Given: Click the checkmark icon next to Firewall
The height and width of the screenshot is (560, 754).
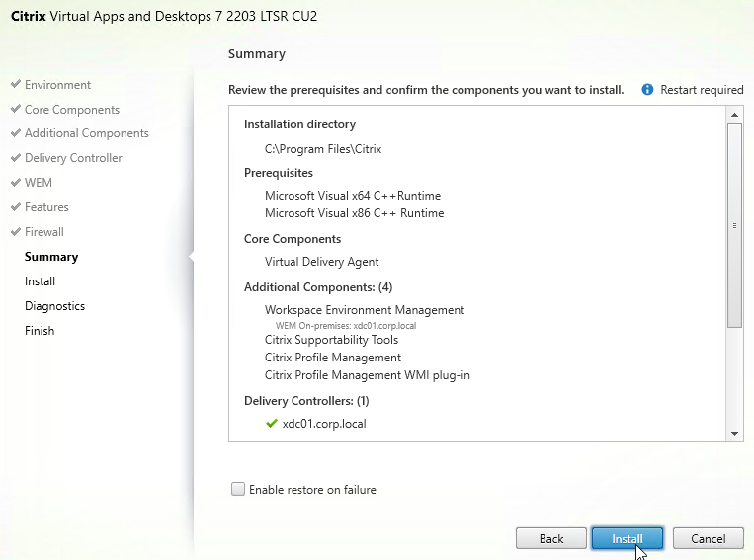Looking at the screenshot, I should pos(16,232).
